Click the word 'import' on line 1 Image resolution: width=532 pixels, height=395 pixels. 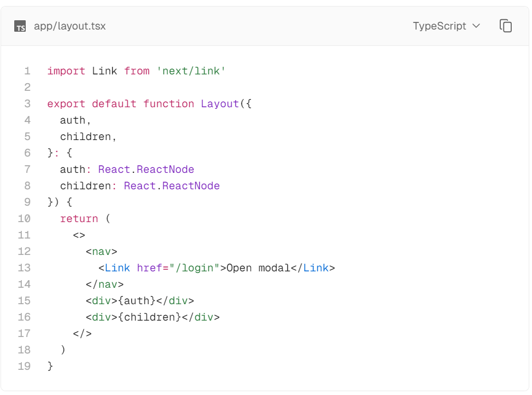(x=66, y=71)
